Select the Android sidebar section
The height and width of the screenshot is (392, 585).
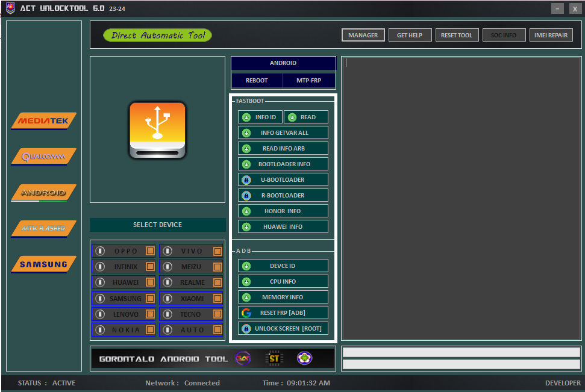pyautogui.click(x=43, y=193)
